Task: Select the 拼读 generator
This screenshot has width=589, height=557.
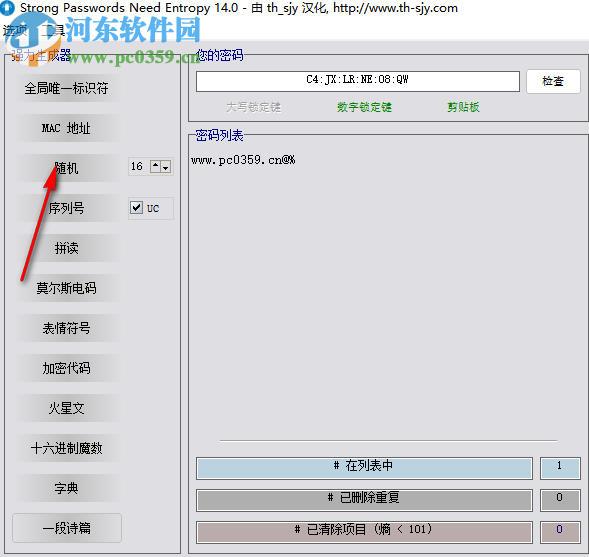Action: pyautogui.click(x=66, y=248)
